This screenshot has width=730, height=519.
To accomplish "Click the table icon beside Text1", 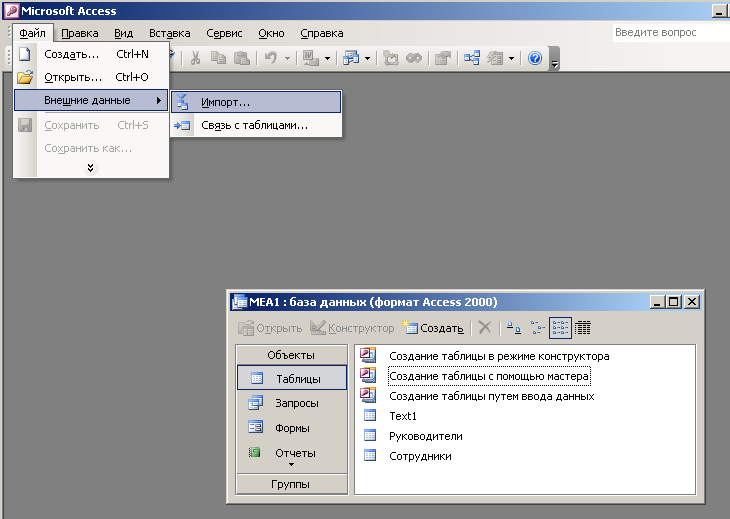I will click(x=370, y=415).
